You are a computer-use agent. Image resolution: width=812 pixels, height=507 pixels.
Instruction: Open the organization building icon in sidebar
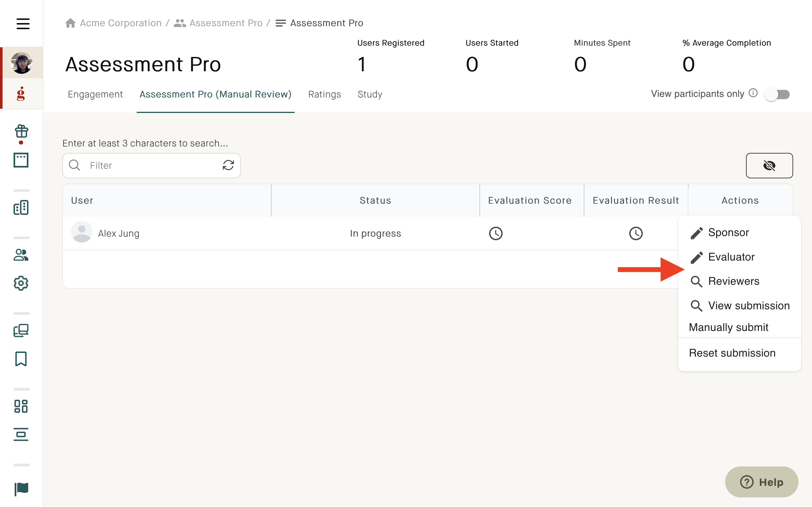(21, 207)
